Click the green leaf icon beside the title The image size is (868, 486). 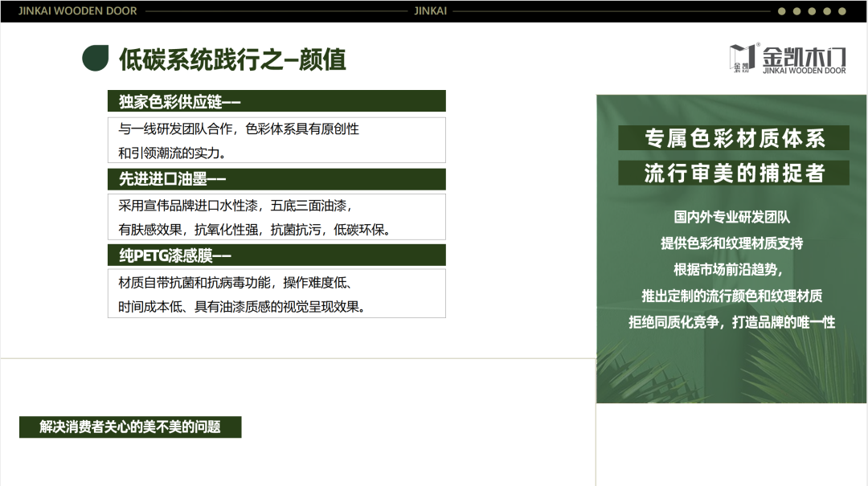[95, 58]
